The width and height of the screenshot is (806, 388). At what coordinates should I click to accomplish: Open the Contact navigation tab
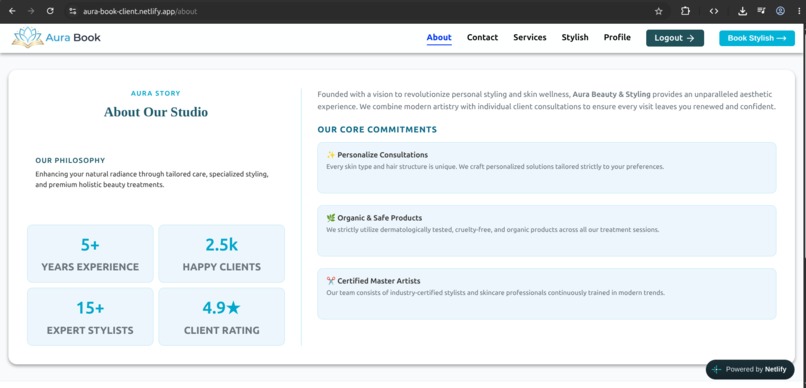[x=482, y=38]
